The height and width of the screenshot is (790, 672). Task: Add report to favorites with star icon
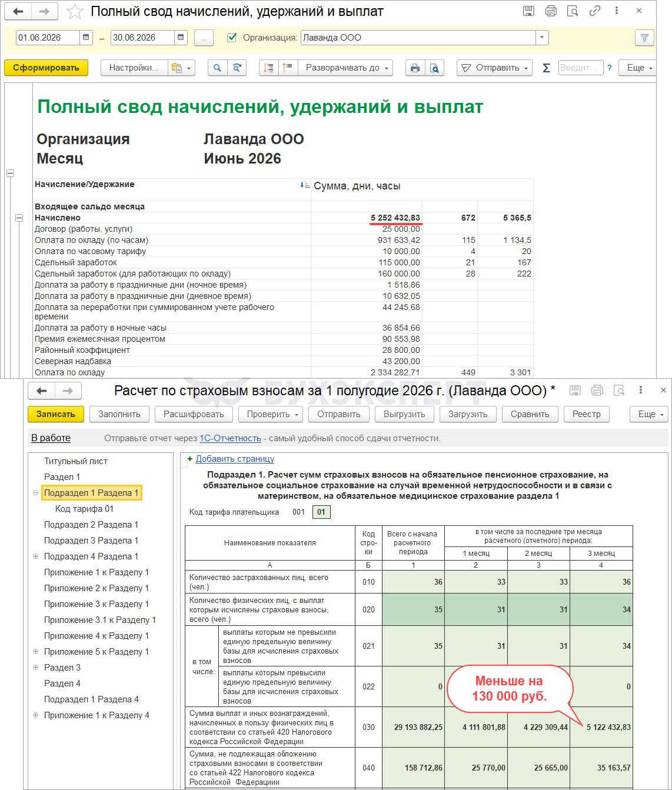75,11
